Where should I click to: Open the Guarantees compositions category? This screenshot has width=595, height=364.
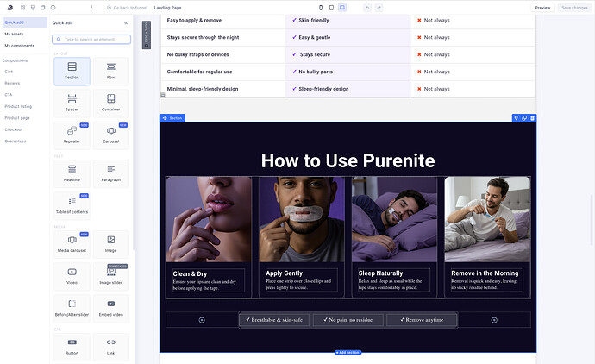[x=16, y=141]
